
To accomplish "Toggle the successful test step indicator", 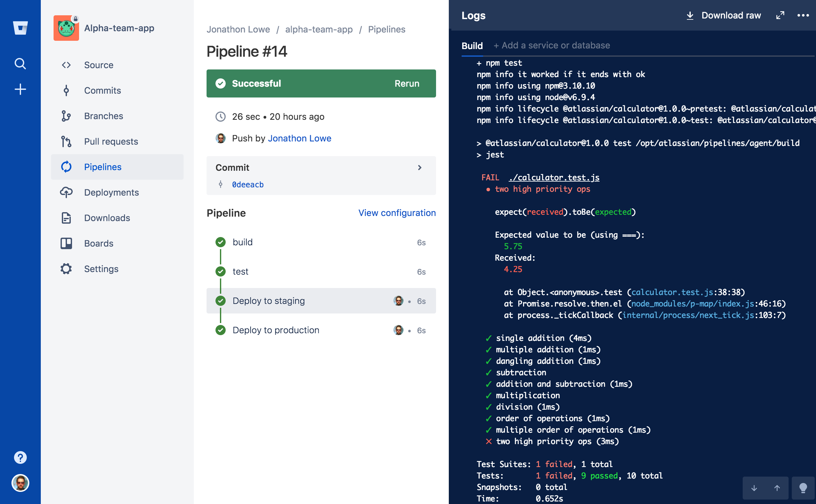I will (x=221, y=271).
